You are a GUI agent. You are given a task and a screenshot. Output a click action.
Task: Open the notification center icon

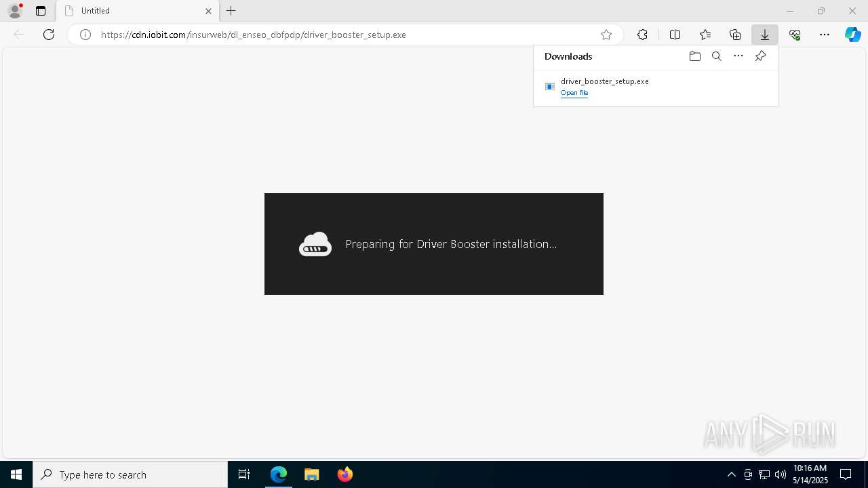click(x=846, y=474)
